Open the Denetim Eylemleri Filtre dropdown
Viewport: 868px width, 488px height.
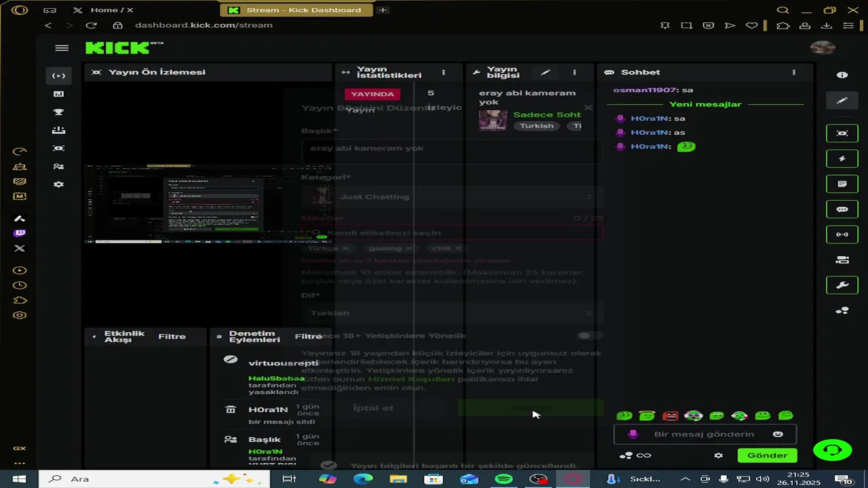click(309, 336)
